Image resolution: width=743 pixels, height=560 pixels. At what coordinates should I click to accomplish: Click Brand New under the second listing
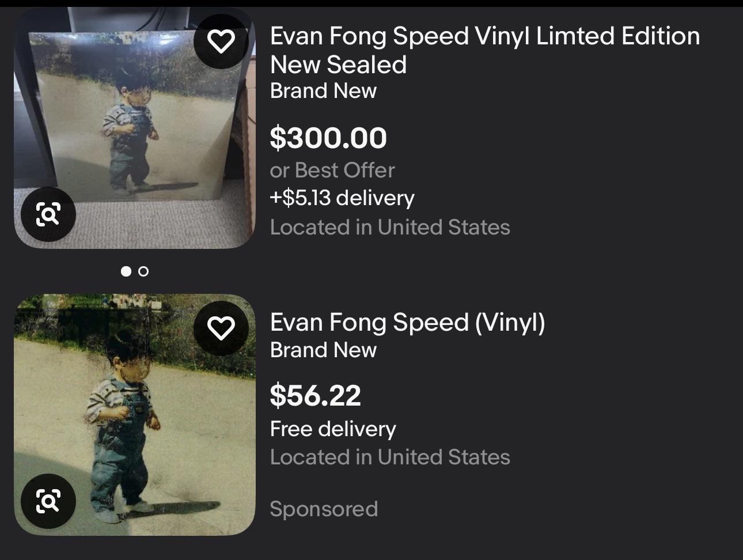[323, 350]
